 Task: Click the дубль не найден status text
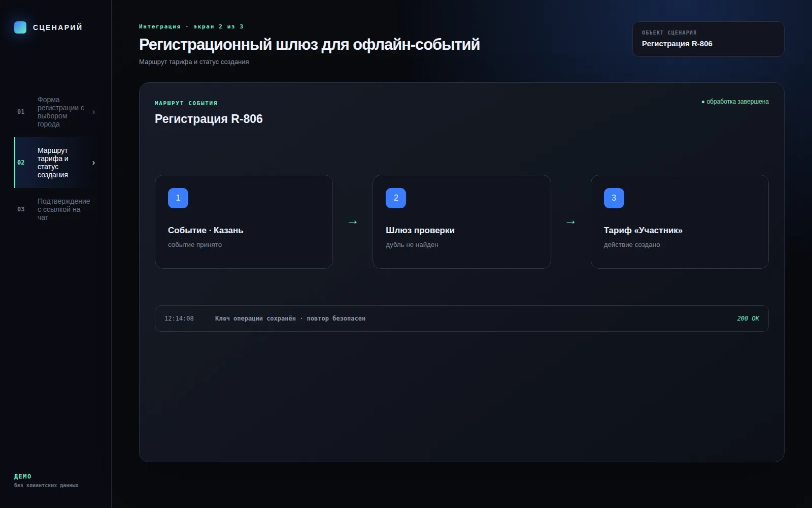pos(412,245)
